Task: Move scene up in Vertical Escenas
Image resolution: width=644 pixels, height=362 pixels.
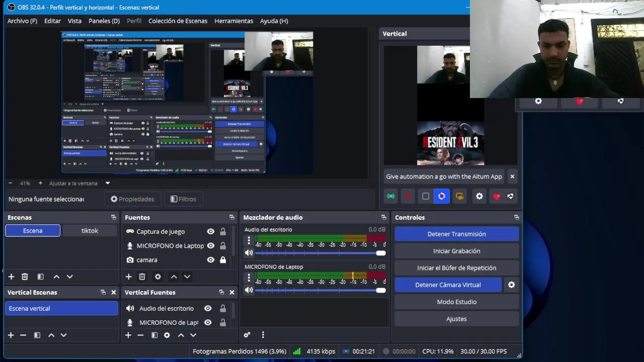Action: pyautogui.click(x=51, y=335)
